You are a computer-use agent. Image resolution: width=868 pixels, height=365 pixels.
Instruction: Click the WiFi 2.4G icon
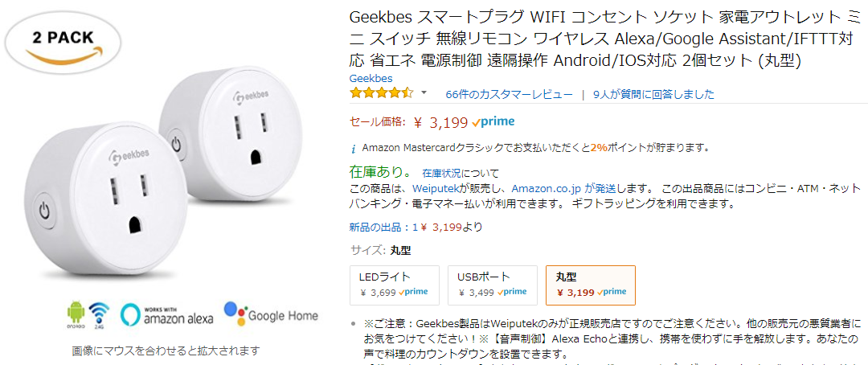pos(99,314)
